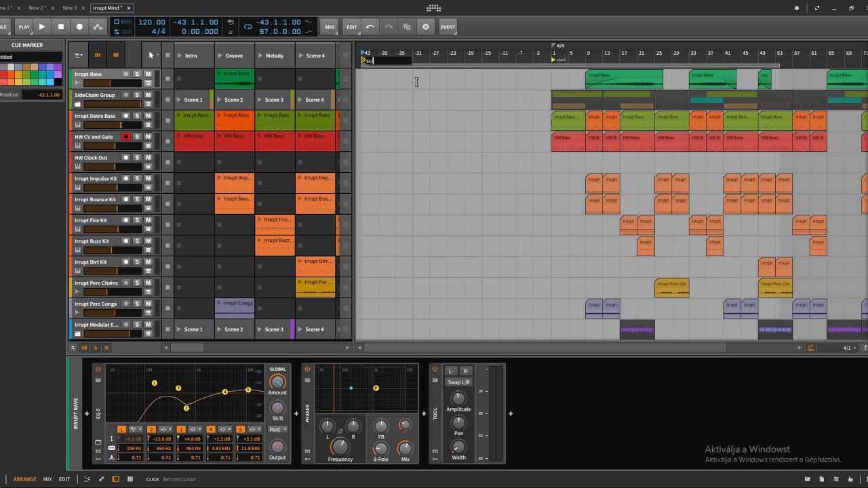Image resolution: width=868 pixels, height=488 pixels.
Task: Click the undo arrow in the top toolbar
Action: point(370,26)
